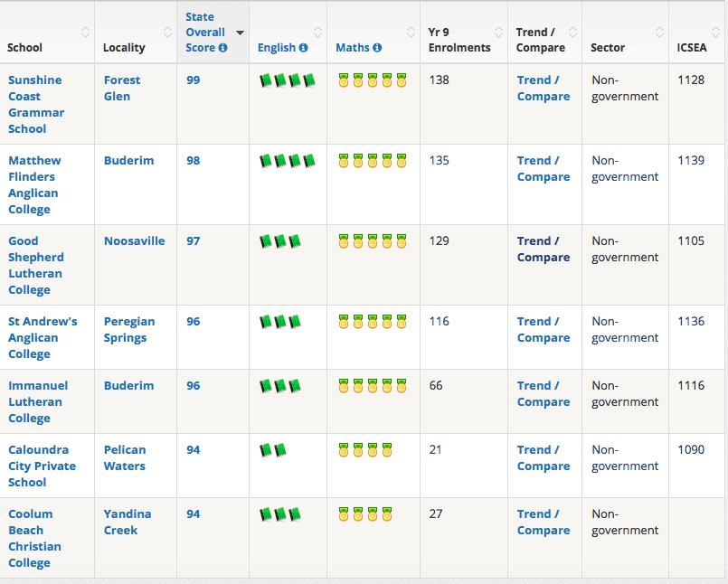Click the info icon beside English header
728x584 pixels.
pyautogui.click(x=303, y=48)
